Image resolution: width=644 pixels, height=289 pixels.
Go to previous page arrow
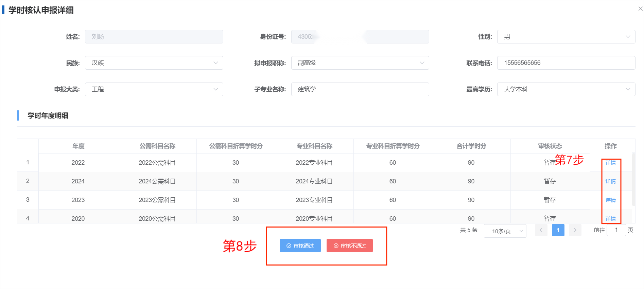pos(541,230)
